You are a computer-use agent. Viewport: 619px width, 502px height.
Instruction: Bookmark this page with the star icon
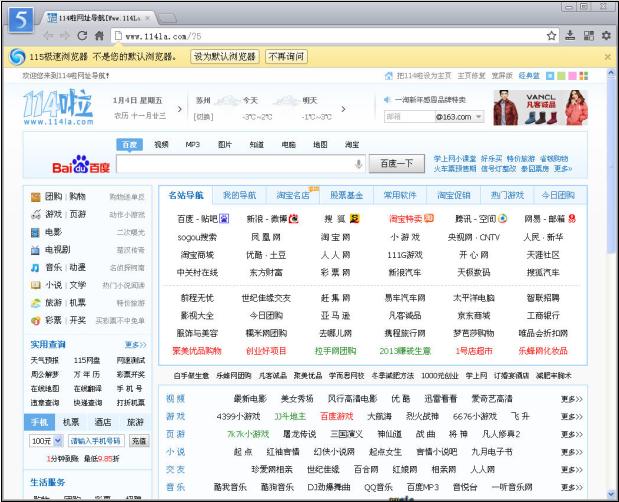click(551, 36)
